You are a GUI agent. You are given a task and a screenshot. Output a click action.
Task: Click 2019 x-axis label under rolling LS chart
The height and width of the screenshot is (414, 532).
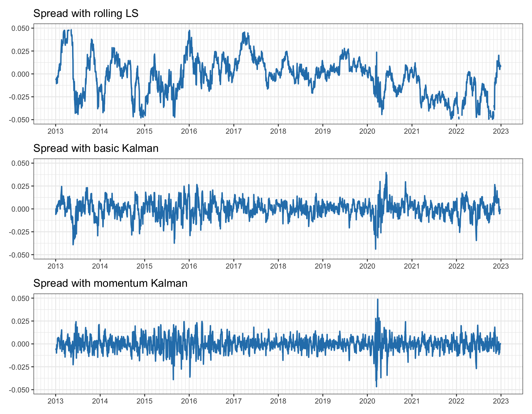tap(323, 131)
